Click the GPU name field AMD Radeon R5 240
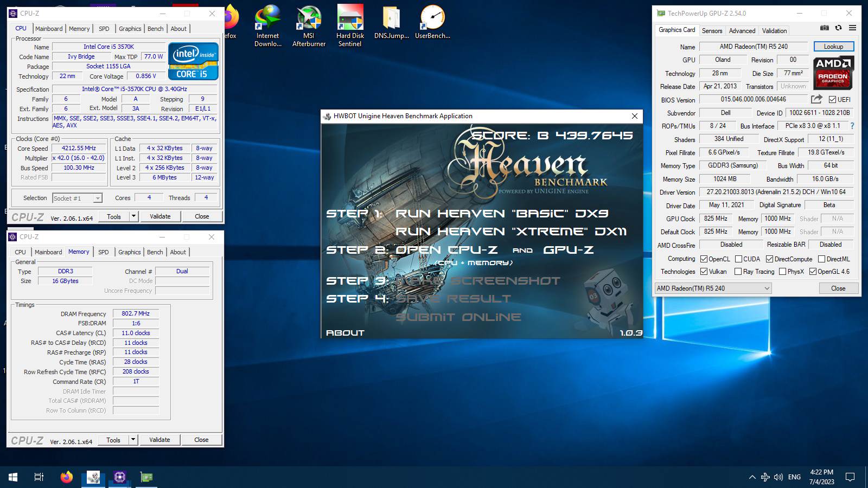The height and width of the screenshot is (488, 868). coord(754,47)
